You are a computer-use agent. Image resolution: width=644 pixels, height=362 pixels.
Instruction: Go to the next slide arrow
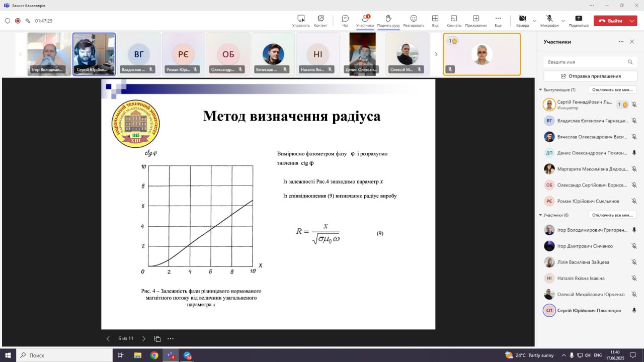143,339
